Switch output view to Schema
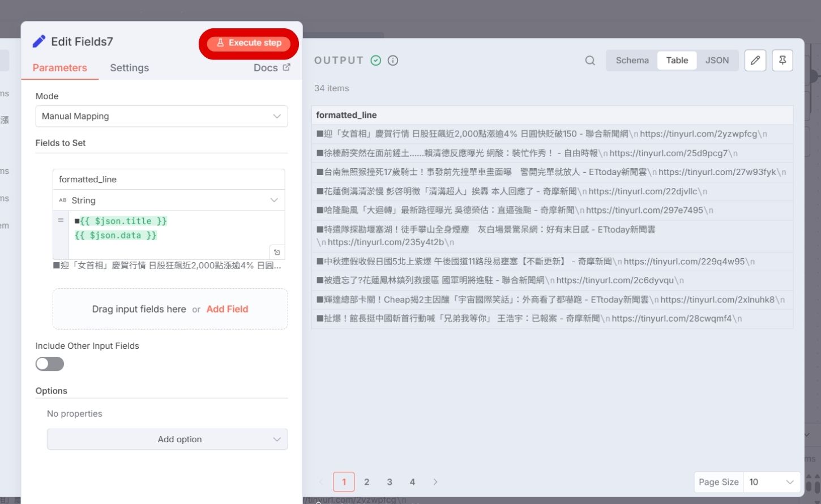The image size is (821, 504). click(632, 60)
